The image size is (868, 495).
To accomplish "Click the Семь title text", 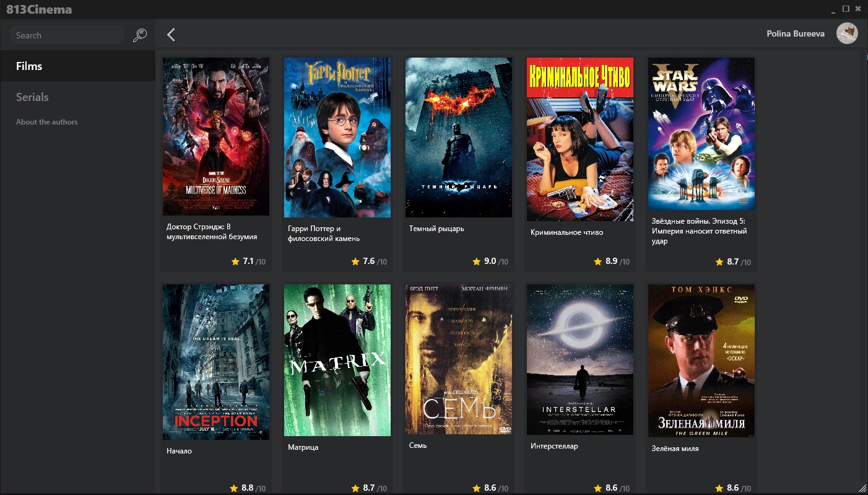I will tap(418, 445).
